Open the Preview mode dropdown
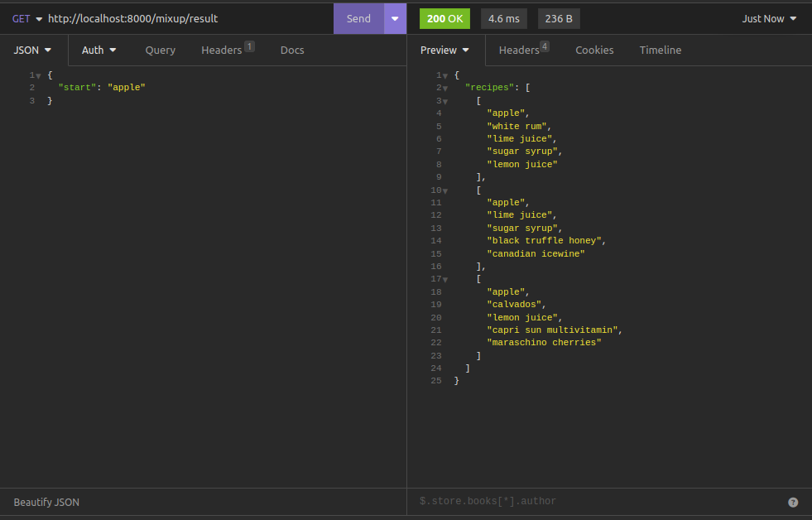 pos(445,50)
